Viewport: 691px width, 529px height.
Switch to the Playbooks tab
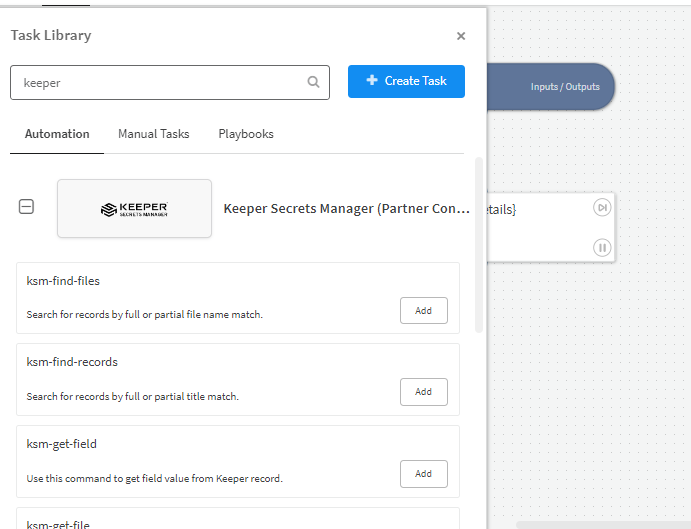tap(246, 134)
